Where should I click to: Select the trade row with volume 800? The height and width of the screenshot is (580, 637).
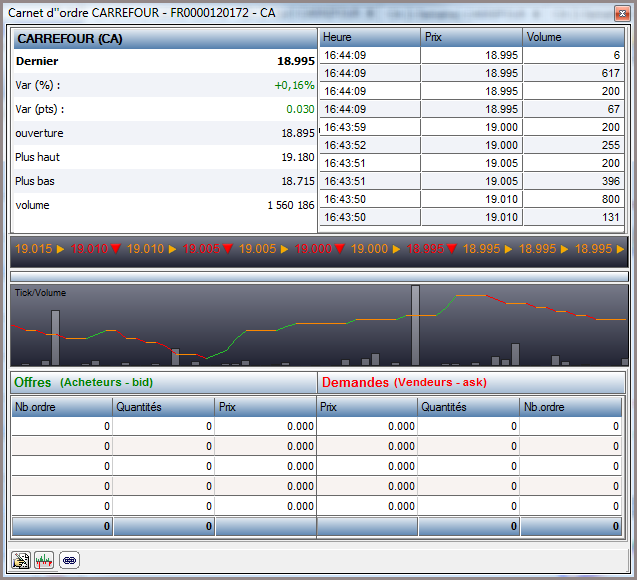tap(472, 199)
